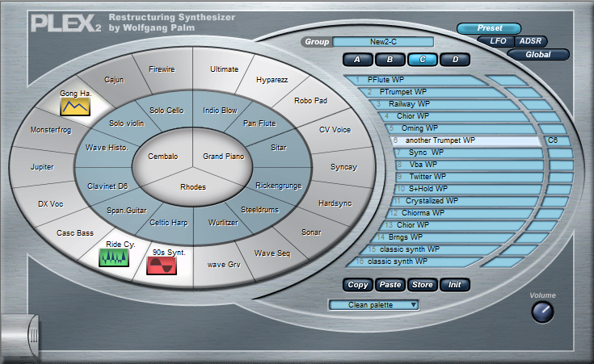
Task: Click the Copy button
Action: (357, 285)
